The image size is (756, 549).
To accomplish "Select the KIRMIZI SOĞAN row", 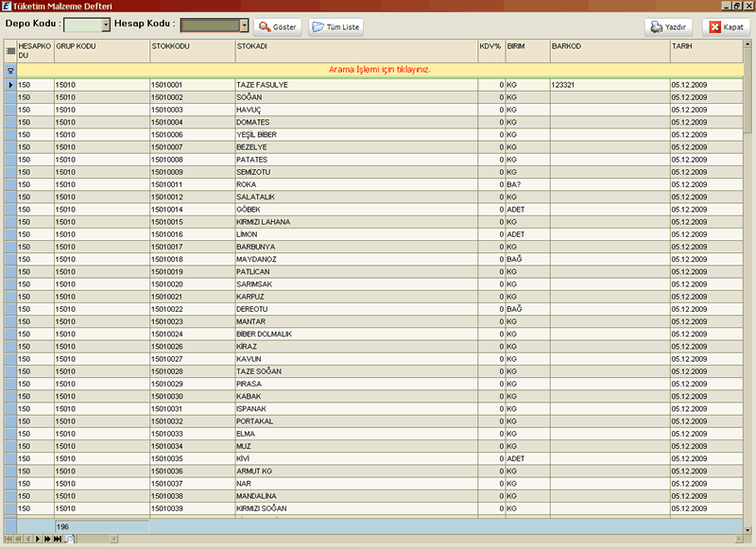I will [x=380, y=508].
